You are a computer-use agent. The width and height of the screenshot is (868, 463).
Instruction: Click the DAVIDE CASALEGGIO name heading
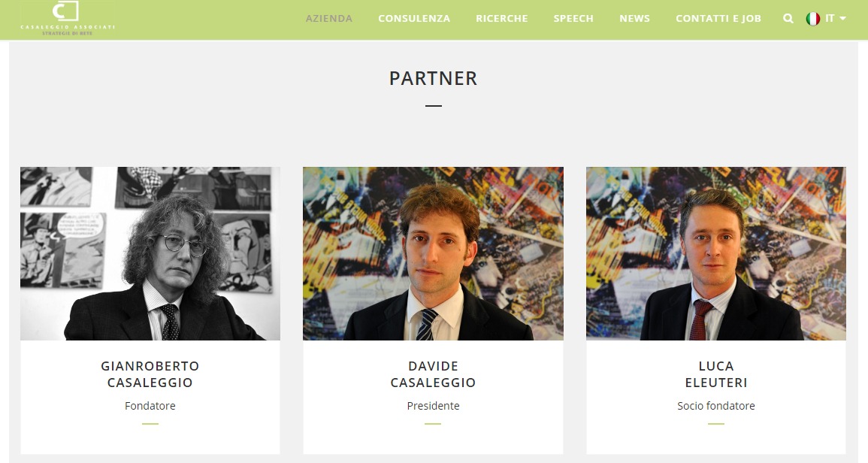tap(433, 374)
